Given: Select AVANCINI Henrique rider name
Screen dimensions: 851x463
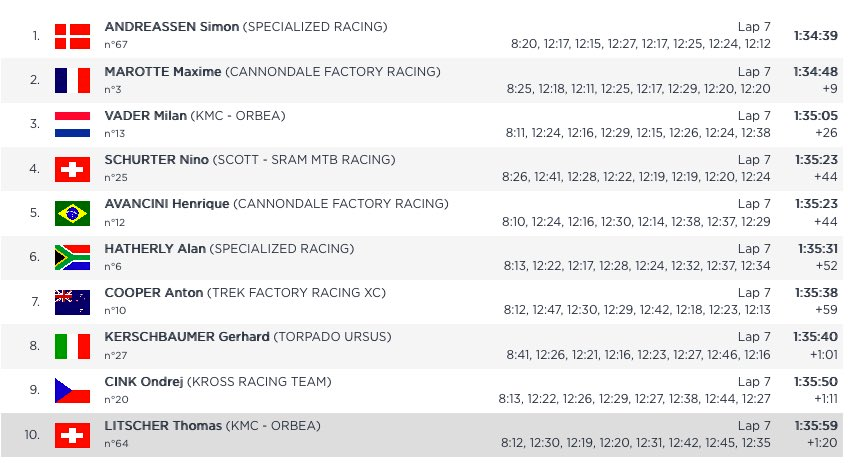Looking at the screenshot, I should pyautogui.click(x=167, y=204).
